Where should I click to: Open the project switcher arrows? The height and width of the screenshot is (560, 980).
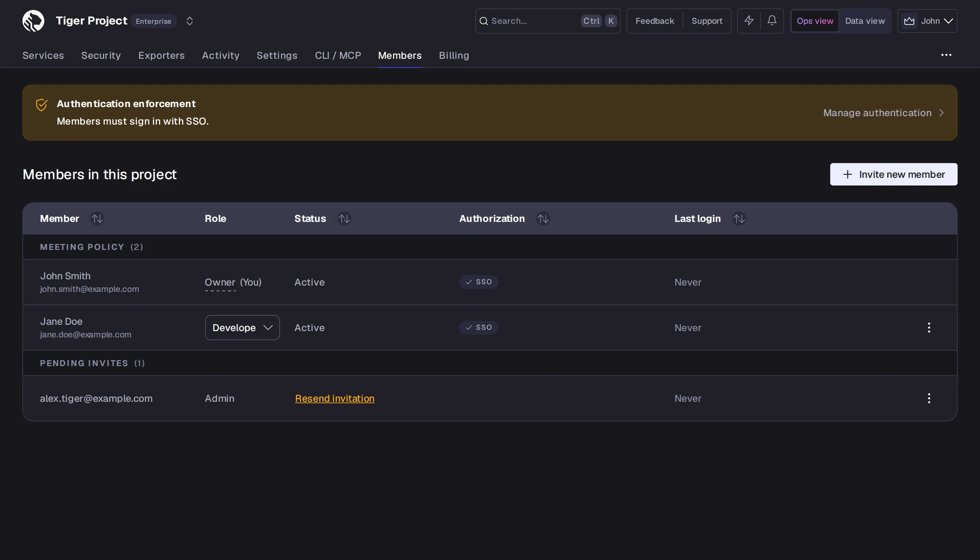pos(190,21)
